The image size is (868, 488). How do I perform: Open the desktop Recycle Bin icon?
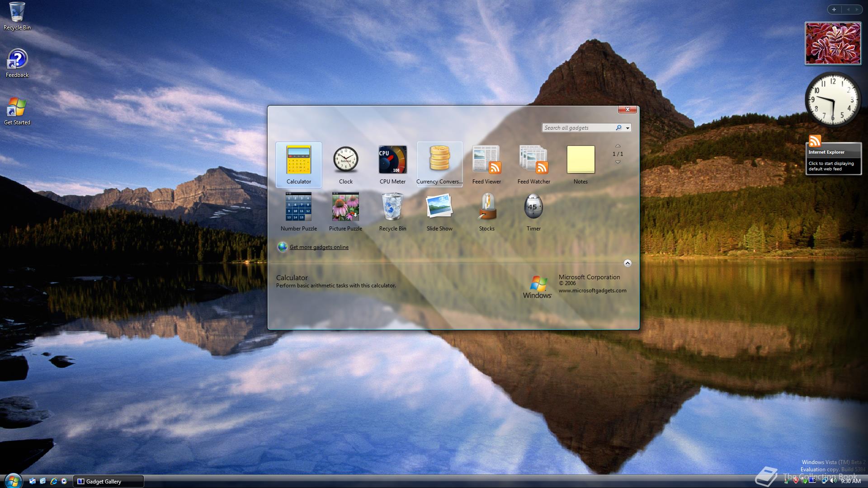[x=17, y=16]
